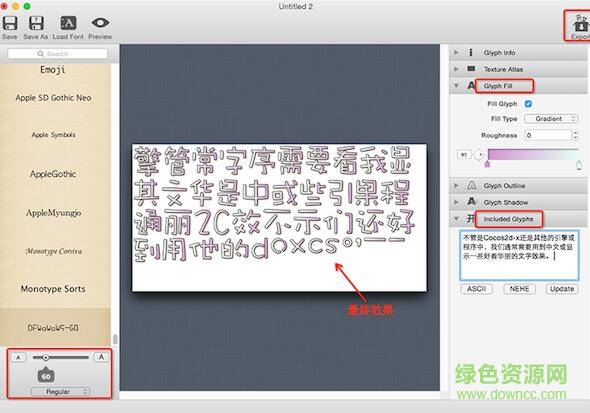Select the AppleMyungjo font
Viewport: 590px width, 413px height.
53,213
